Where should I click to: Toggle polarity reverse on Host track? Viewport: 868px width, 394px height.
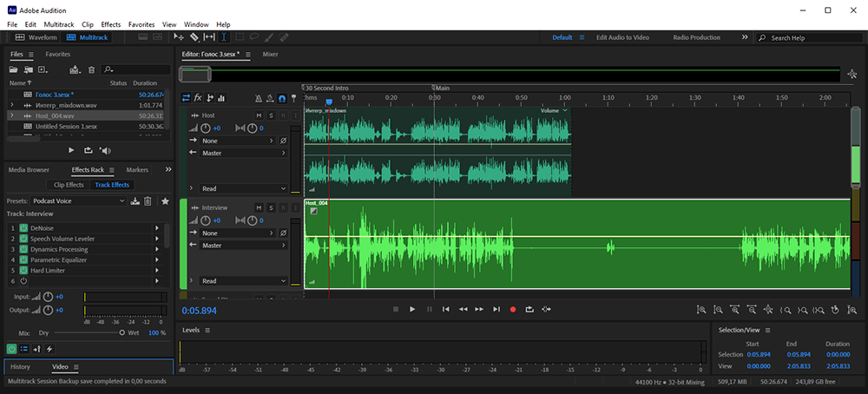point(284,141)
